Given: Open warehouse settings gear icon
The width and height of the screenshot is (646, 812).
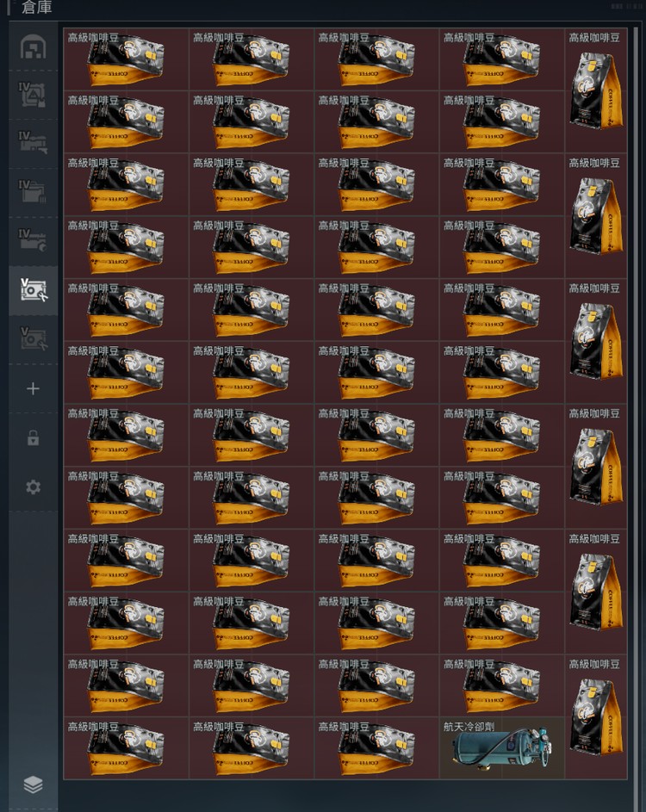Looking at the screenshot, I should (x=33, y=487).
